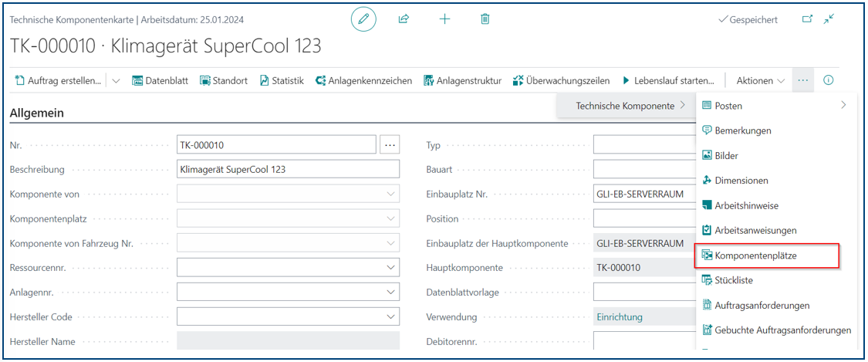Select Auftragsanforderungen menu entry

pos(775,305)
